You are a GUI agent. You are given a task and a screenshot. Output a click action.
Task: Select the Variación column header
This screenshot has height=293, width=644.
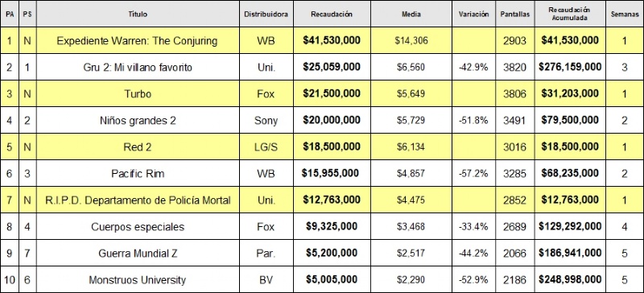[x=473, y=14]
